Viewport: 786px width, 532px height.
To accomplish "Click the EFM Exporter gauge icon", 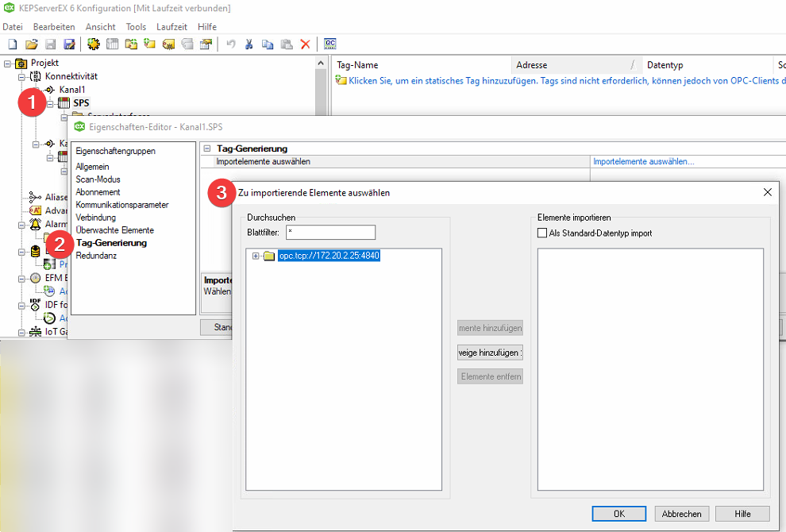I will click(x=35, y=278).
